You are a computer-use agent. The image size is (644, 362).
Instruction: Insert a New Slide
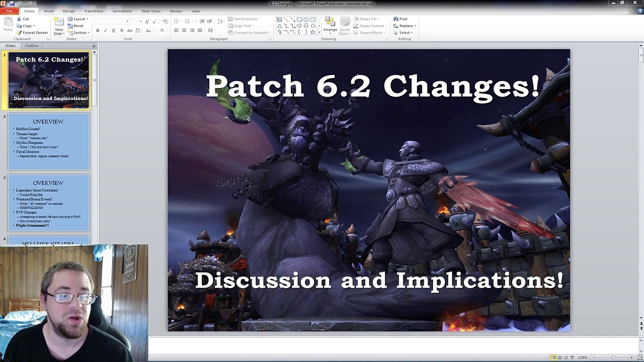click(x=59, y=26)
